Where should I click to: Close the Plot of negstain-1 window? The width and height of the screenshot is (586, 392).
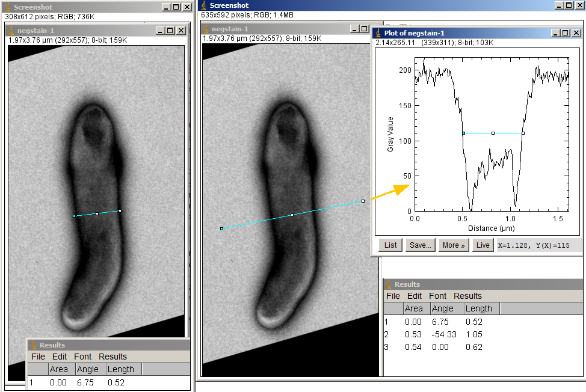[576, 33]
